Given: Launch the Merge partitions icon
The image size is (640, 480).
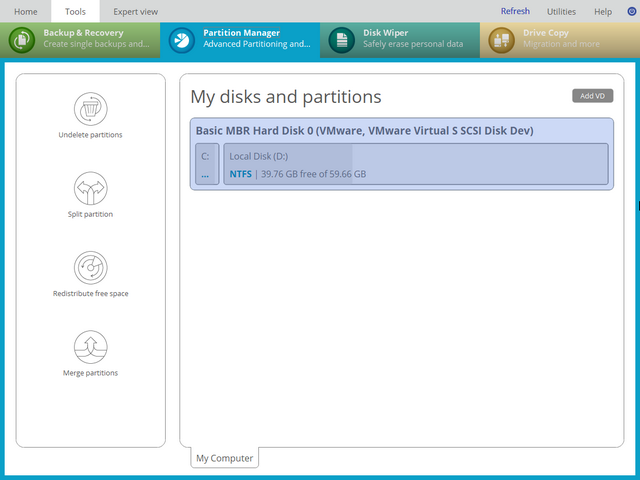Looking at the screenshot, I should tap(90, 348).
